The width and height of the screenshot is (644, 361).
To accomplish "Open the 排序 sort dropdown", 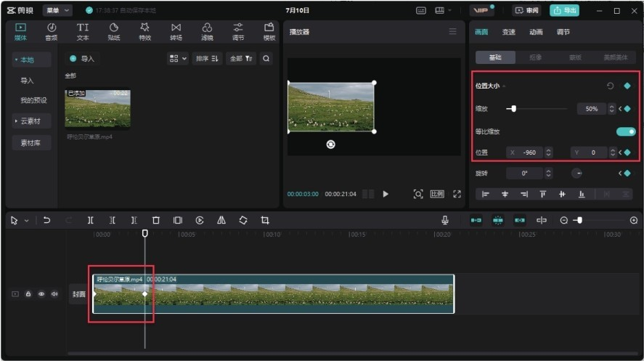I will point(208,59).
